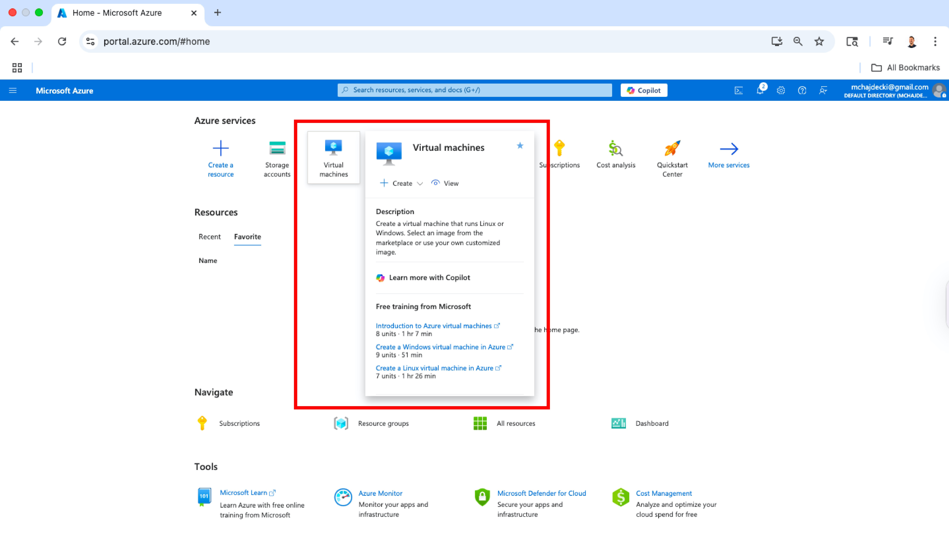
Task: Open Copilot from the top bar
Action: 644,90
